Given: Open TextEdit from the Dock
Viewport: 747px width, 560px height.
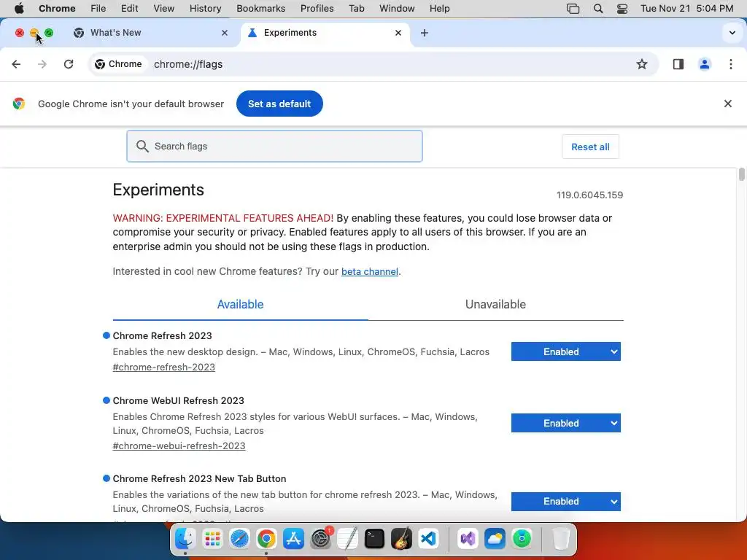Looking at the screenshot, I should click(348, 539).
